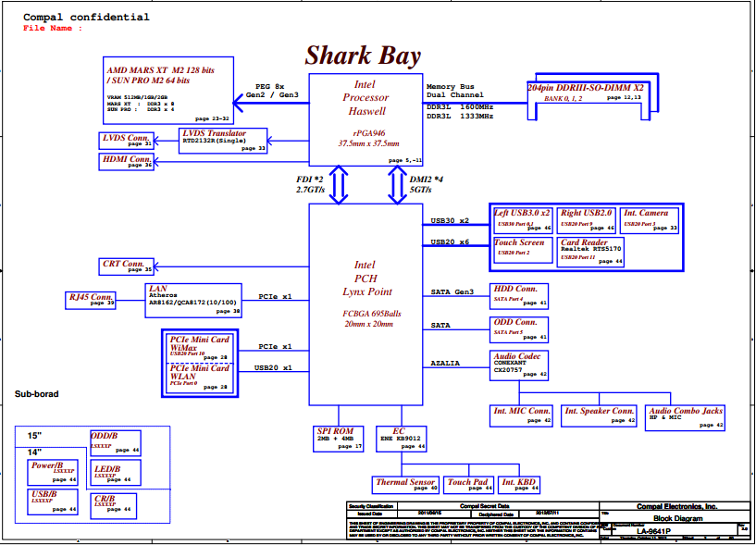Select the Intel Processor Haswell block
Screen dimensions: 756x545
click(366, 119)
